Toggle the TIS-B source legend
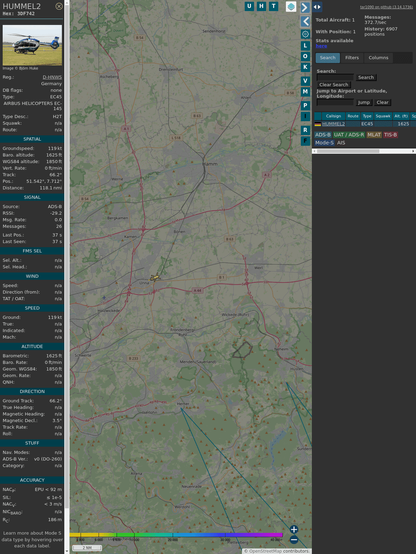Screen dimensions: 416x554 coord(390,135)
